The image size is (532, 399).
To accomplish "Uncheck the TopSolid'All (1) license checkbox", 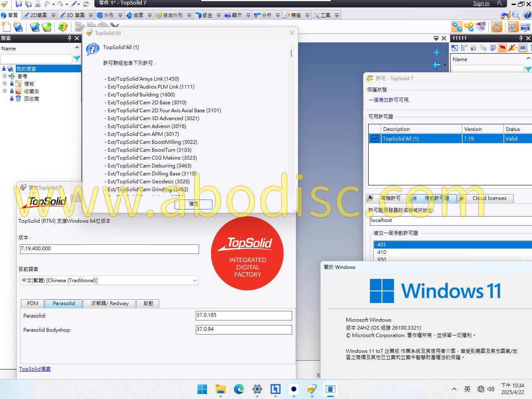I will (x=375, y=138).
